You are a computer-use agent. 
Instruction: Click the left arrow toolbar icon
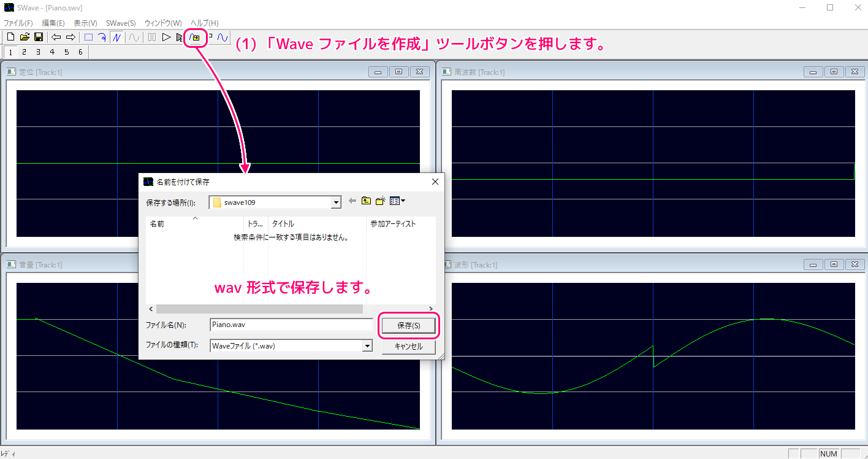[56, 37]
